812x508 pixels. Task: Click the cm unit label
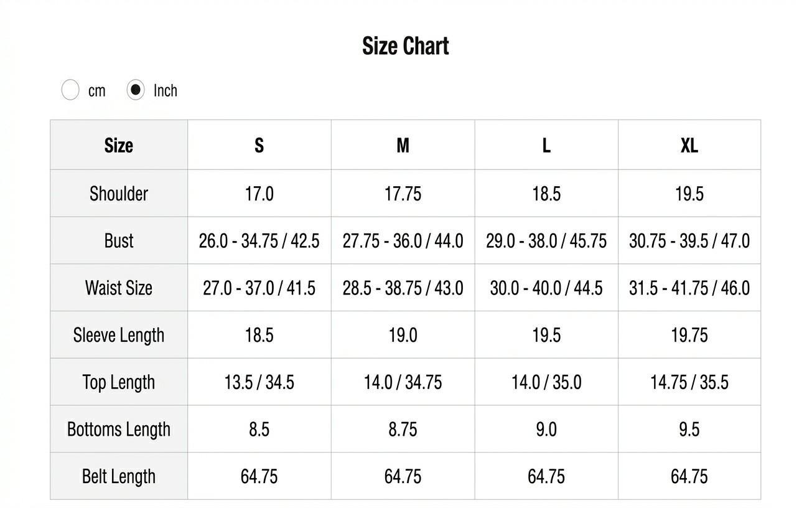click(96, 91)
